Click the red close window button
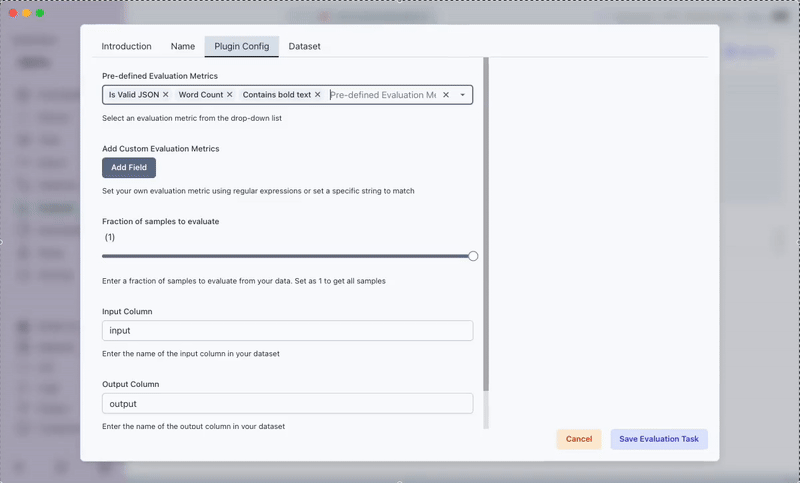800x483 pixels. (x=13, y=13)
